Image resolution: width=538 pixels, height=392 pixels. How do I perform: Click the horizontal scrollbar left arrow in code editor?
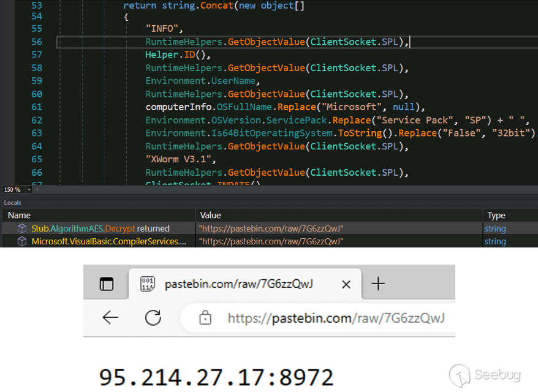37,189
